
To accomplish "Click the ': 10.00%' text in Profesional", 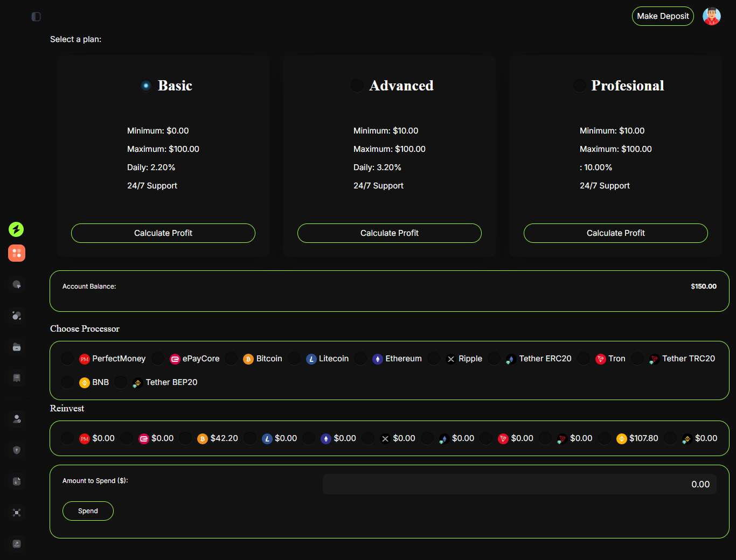I will coord(596,167).
